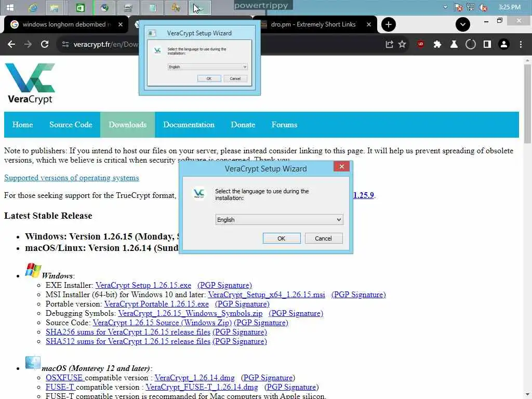Confirm language with OK button
The width and height of the screenshot is (532, 399).
point(281,238)
